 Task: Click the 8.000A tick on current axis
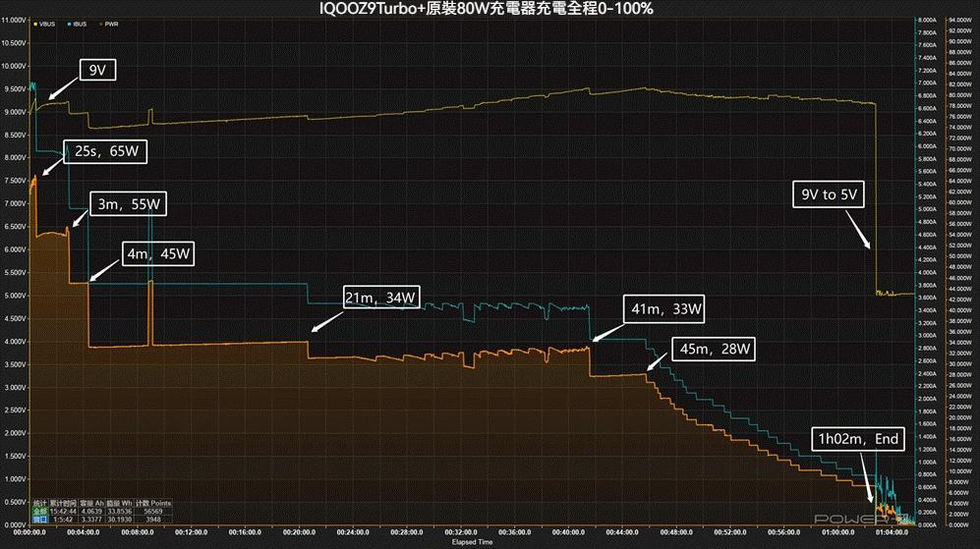point(928,20)
